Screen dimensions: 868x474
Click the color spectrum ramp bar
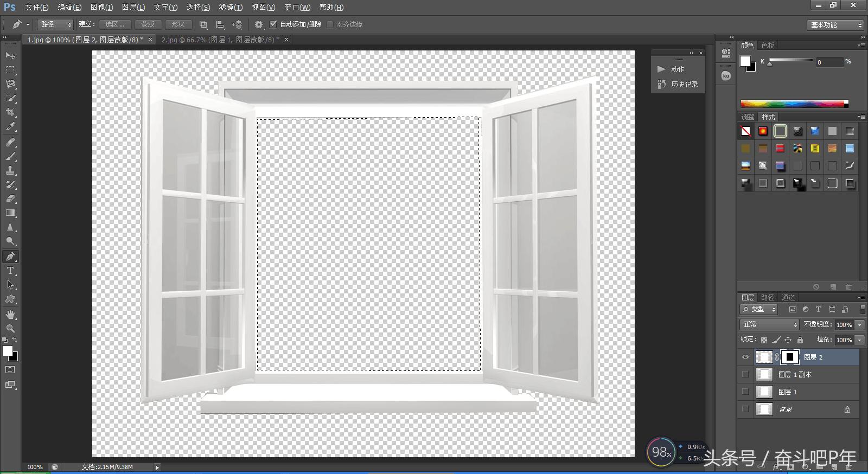tap(792, 104)
